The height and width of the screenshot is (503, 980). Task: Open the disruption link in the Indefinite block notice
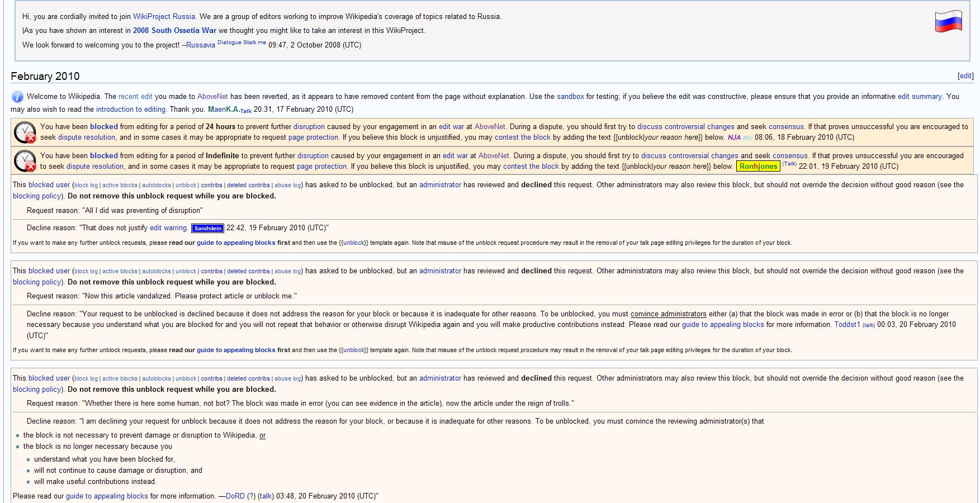(313, 156)
